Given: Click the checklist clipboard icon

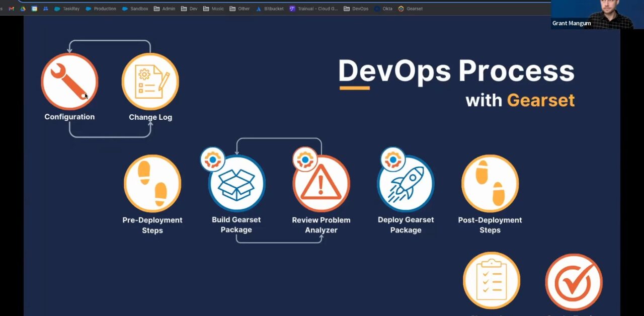Looking at the screenshot, I should (x=491, y=280).
